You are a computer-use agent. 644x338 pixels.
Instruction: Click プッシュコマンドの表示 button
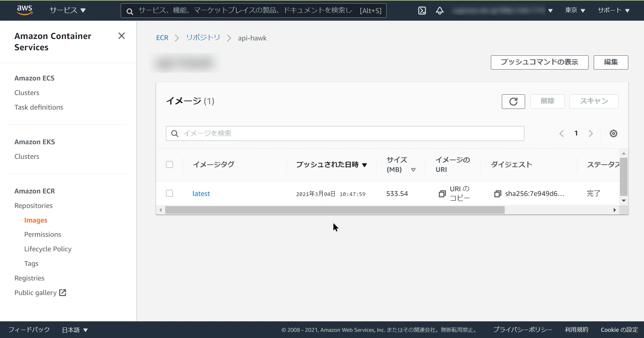[x=539, y=62]
